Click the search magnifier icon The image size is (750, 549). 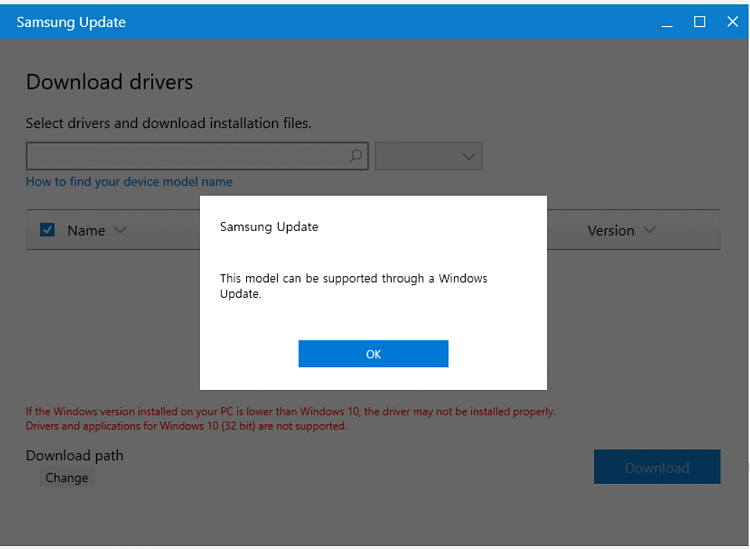(x=355, y=155)
